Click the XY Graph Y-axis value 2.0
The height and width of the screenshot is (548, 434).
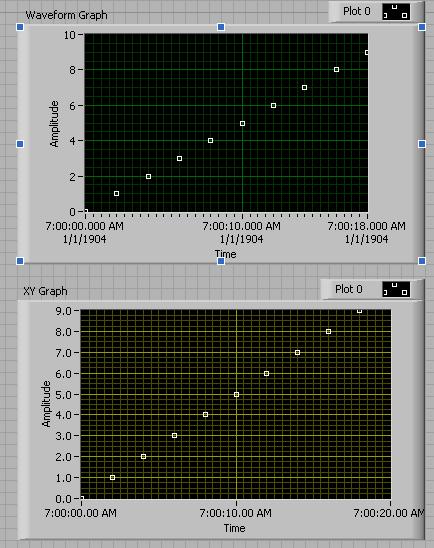pos(63,457)
